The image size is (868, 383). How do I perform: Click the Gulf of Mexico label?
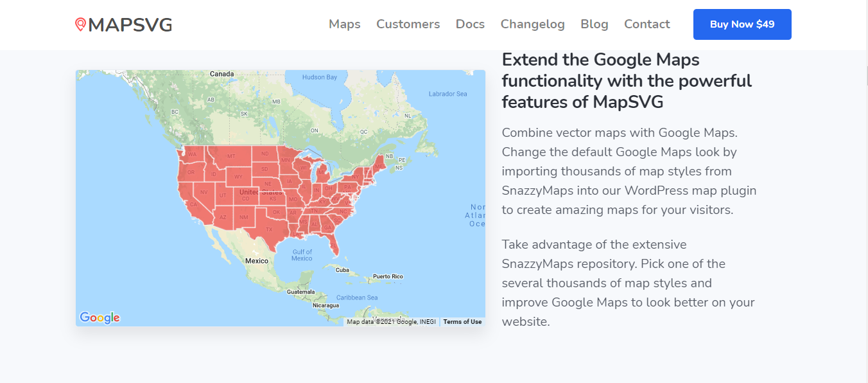(302, 255)
